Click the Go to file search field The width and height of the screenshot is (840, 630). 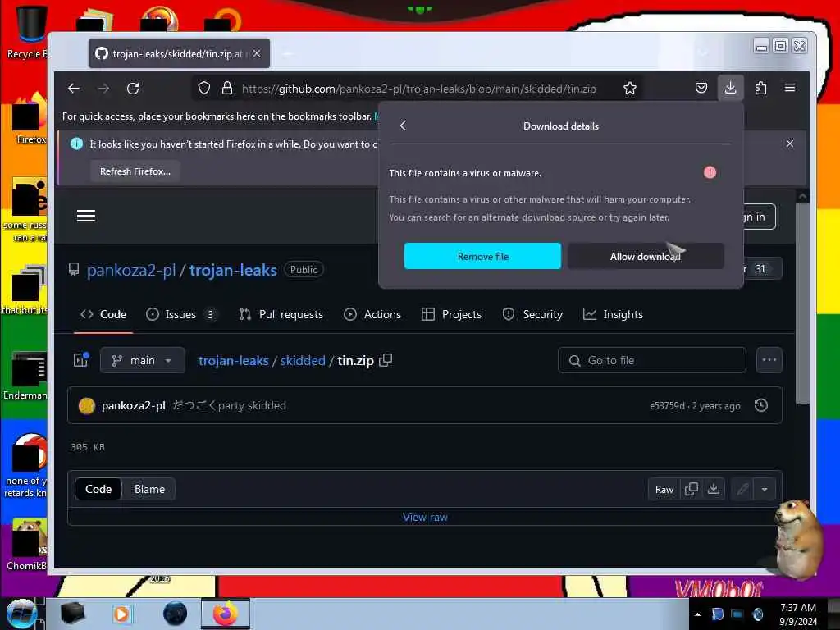652,360
